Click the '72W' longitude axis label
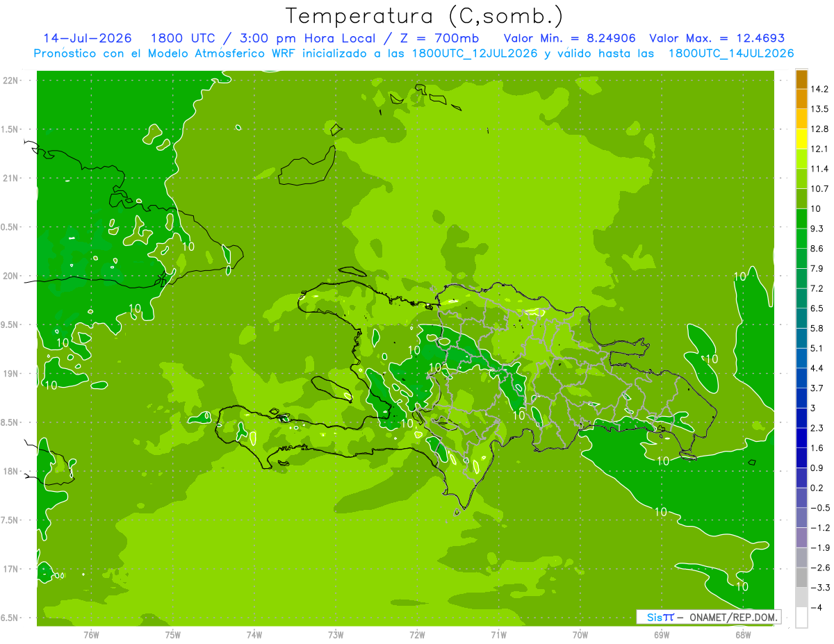The image size is (834, 644). [x=417, y=635]
